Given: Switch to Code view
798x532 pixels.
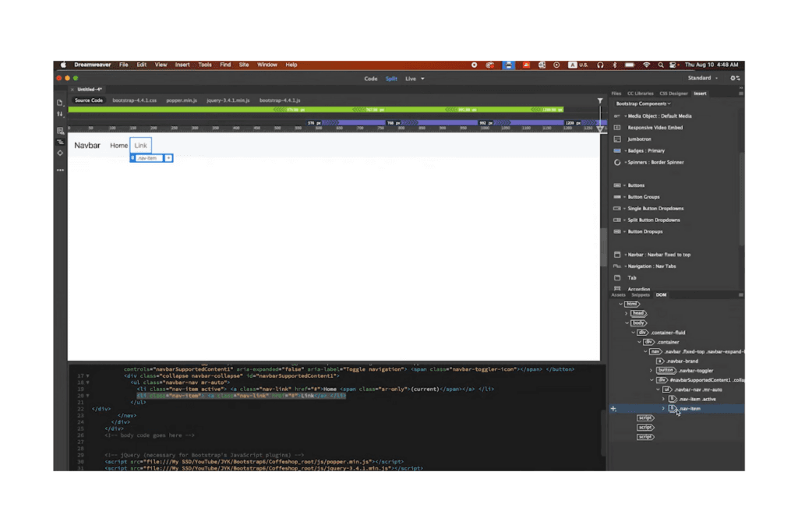Looking at the screenshot, I should click(370, 79).
